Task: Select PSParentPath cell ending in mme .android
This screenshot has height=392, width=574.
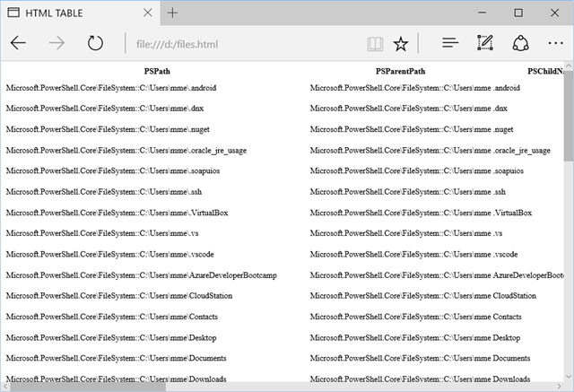Action: click(414, 88)
